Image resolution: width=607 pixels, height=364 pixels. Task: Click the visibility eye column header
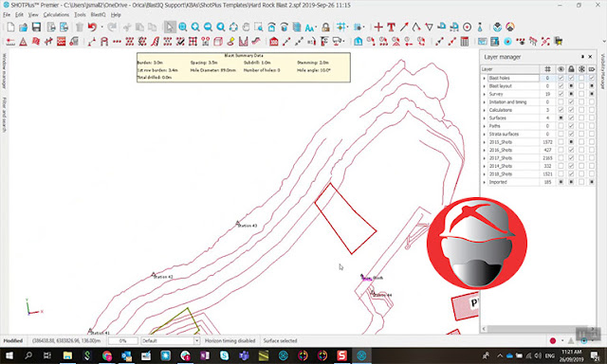pos(561,69)
